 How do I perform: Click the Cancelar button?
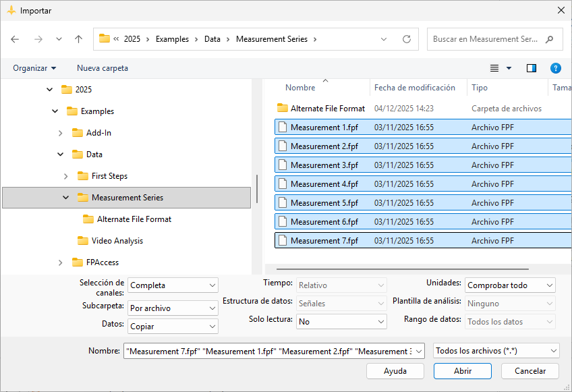click(530, 371)
